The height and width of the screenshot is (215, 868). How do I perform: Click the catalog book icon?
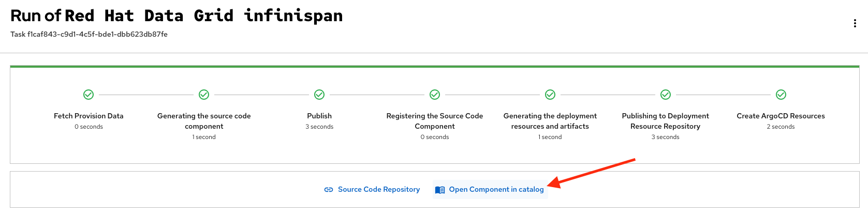pos(440,190)
